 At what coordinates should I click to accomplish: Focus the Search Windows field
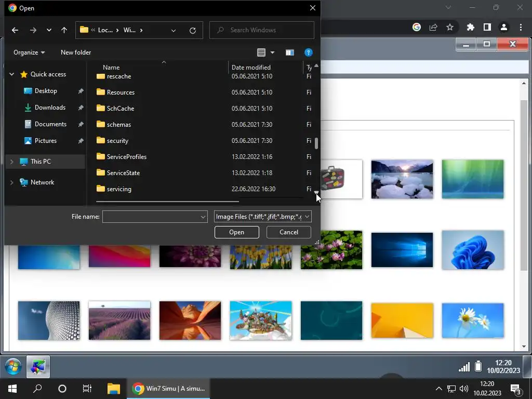pyautogui.click(x=262, y=30)
